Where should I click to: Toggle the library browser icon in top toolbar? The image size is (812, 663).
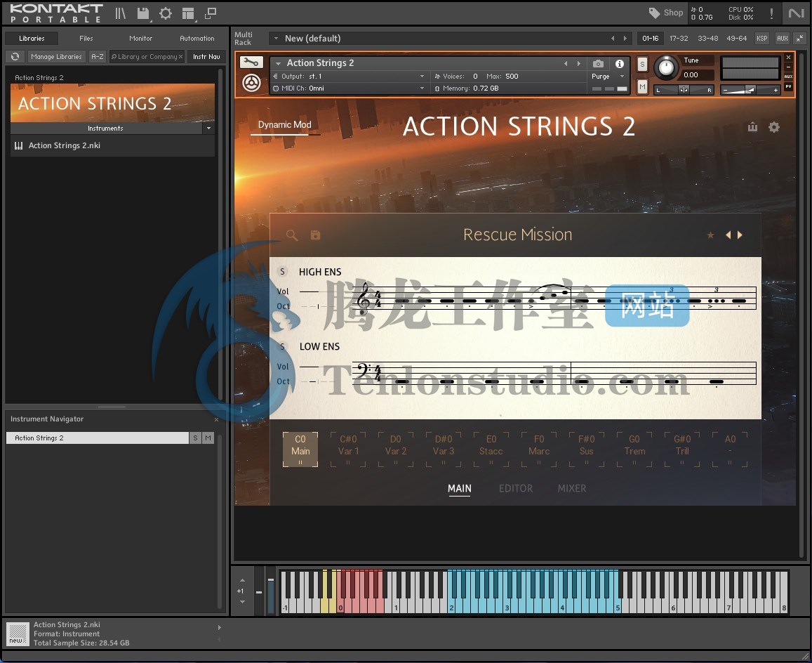pyautogui.click(x=120, y=13)
